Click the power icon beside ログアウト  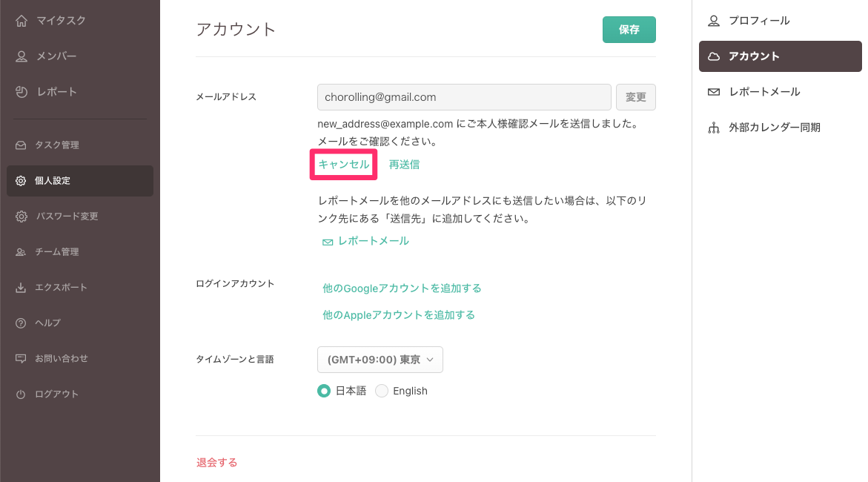(x=21, y=394)
